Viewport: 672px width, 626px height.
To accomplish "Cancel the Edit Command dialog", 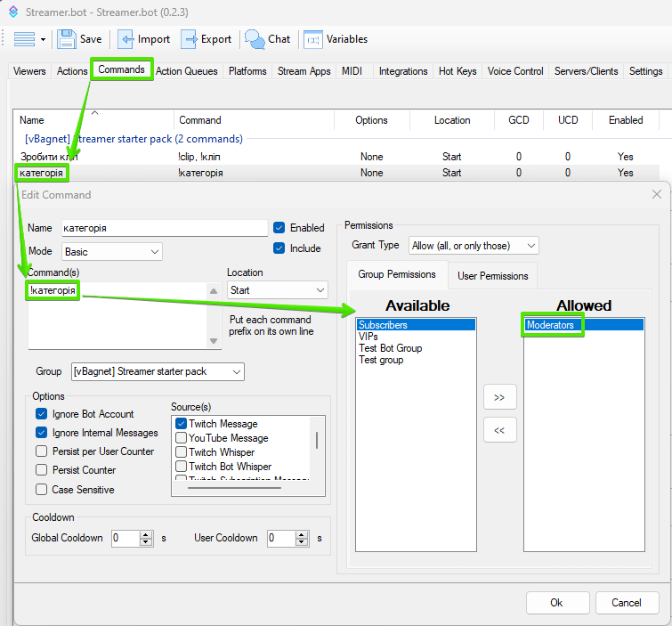I will pos(627,603).
